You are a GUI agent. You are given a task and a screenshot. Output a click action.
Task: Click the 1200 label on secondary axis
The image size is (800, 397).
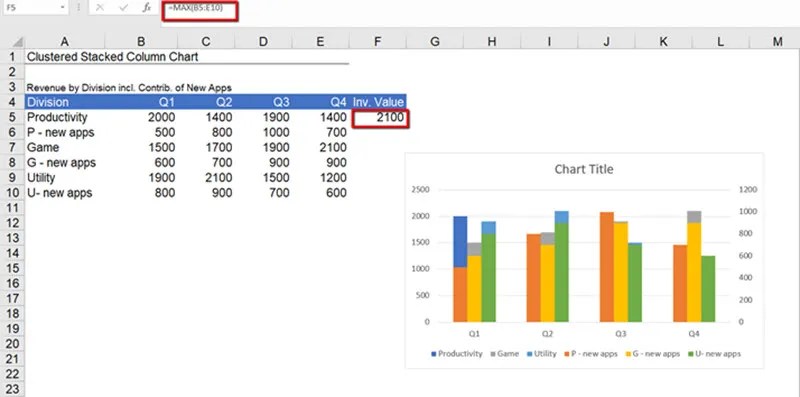pos(747,189)
